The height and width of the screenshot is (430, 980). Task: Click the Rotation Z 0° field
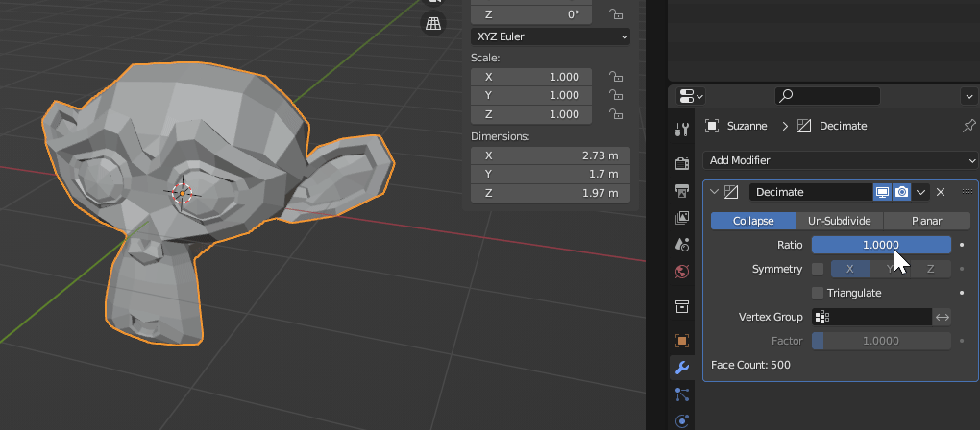[x=531, y=14]
